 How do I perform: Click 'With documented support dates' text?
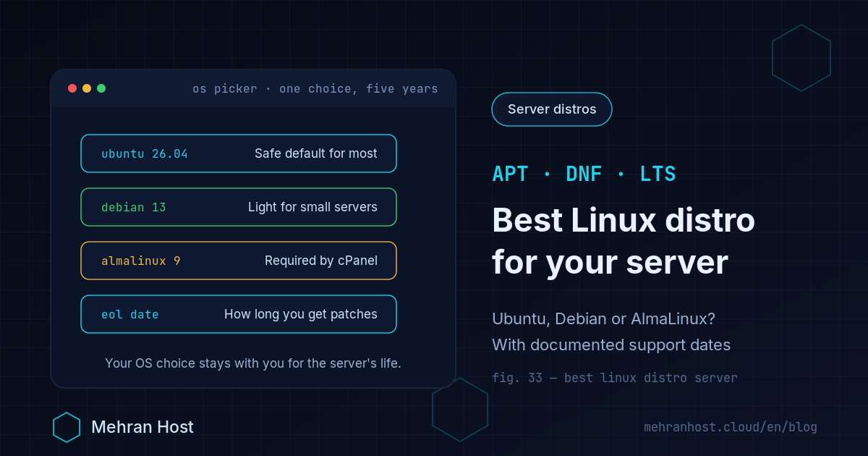pos(611,345)
